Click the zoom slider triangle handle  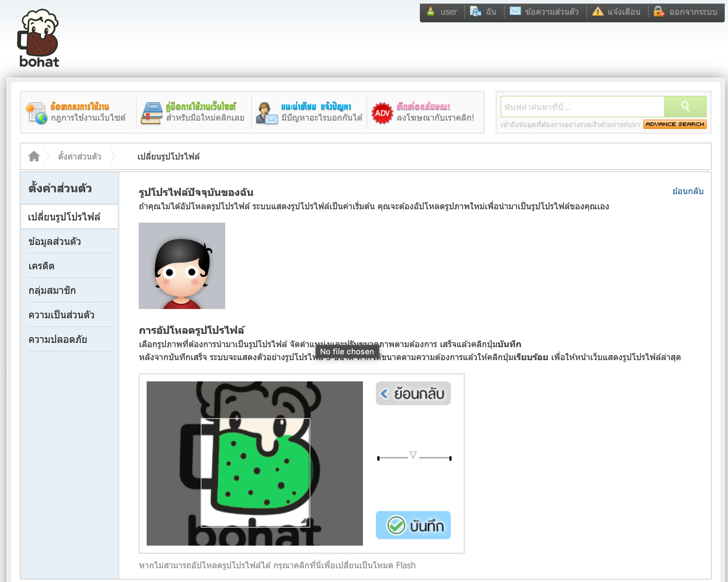coord(413,455)
